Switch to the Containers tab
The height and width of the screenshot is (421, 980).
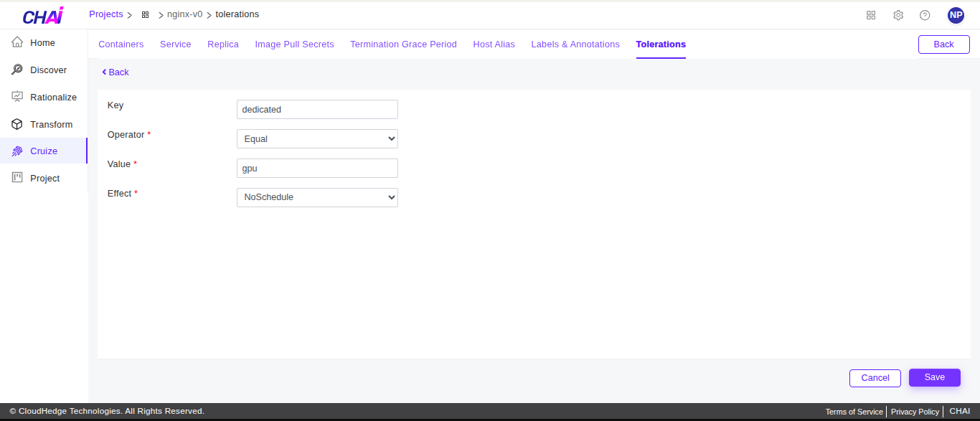click(121, 44)
